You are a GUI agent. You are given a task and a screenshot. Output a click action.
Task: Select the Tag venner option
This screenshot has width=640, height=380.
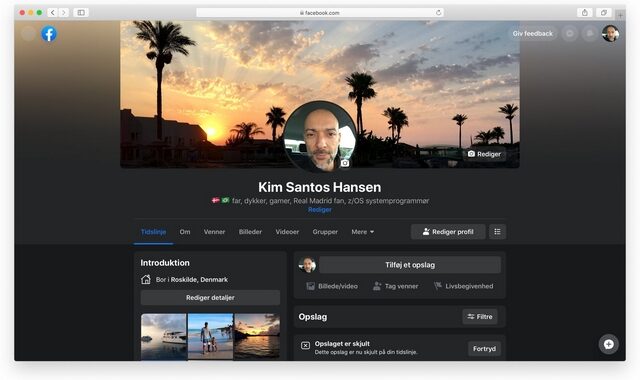click(x=396, y=286)
